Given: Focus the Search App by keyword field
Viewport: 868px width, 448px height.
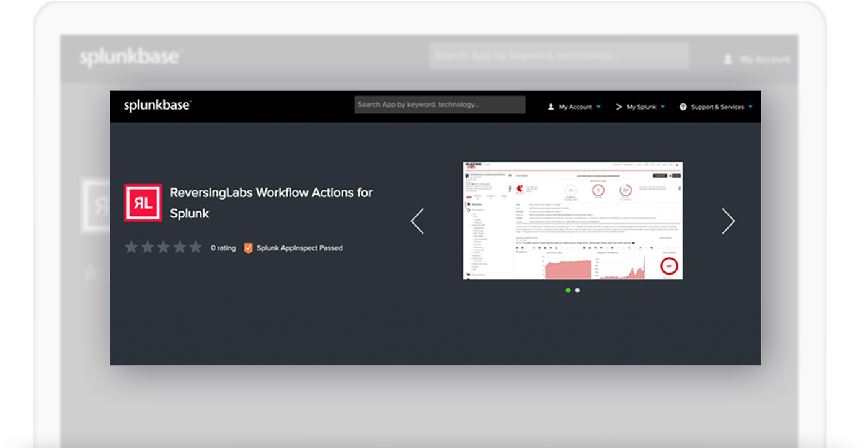Looking at the screenshot, I should pyautogui.click(x=440, y=105).
